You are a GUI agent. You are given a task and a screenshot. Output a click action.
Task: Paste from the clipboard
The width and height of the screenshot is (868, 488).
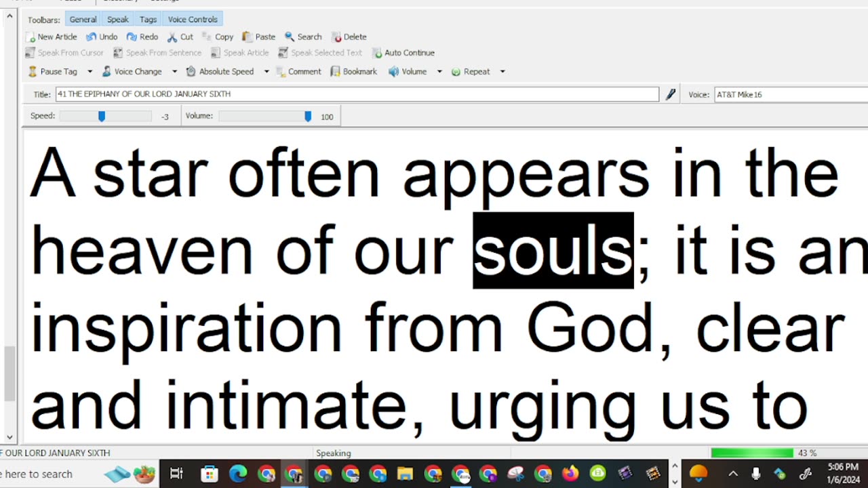coord(259,37)
